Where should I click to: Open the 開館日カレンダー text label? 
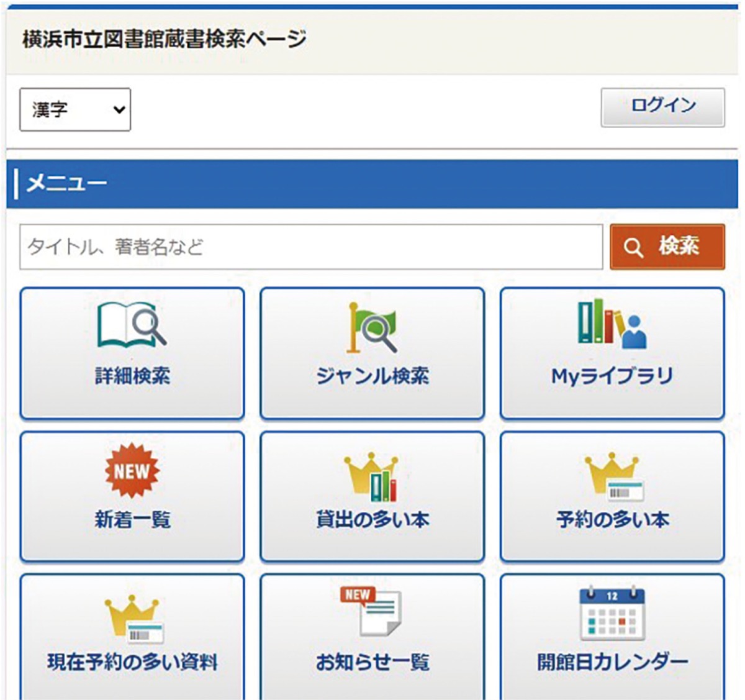tap(612, 662)
